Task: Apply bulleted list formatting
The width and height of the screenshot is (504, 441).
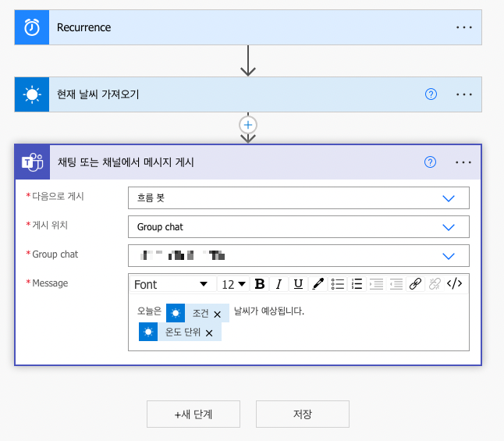Action: [x=338, y=284]
